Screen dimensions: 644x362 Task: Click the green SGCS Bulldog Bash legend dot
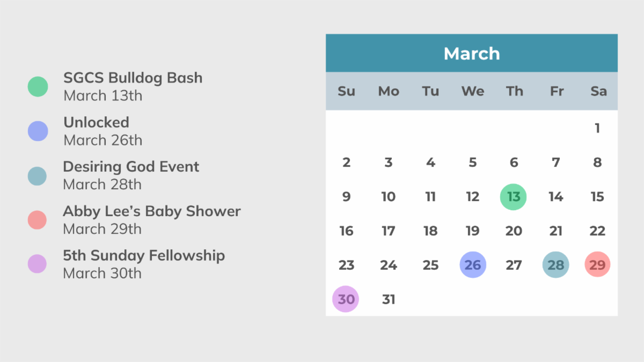pyautogui.click(x=38, y=86)
